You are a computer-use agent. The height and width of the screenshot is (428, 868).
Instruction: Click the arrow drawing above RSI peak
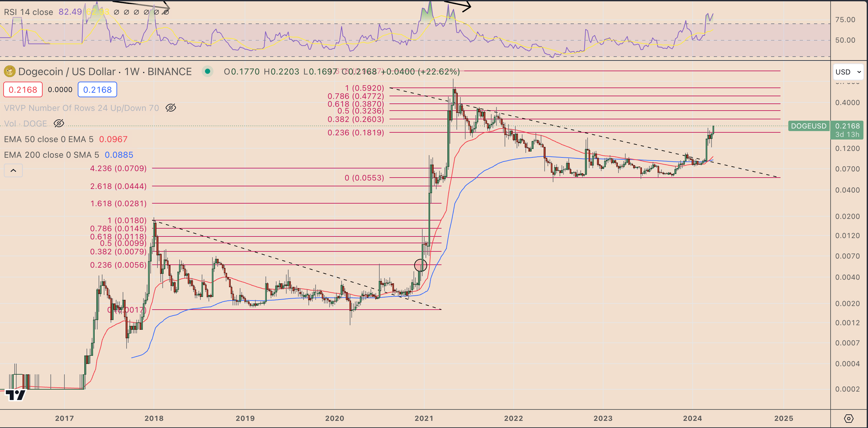(457, 5)
